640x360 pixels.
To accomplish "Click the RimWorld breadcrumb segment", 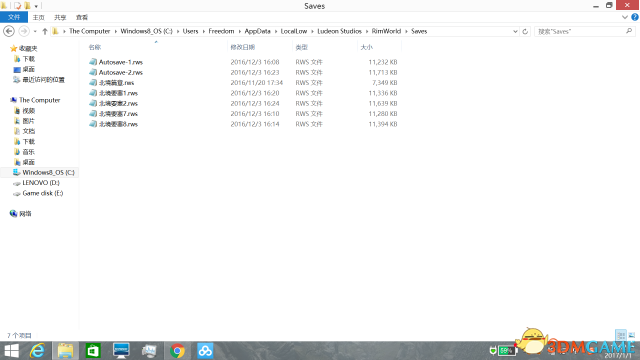I will click(x=386, y=31).
